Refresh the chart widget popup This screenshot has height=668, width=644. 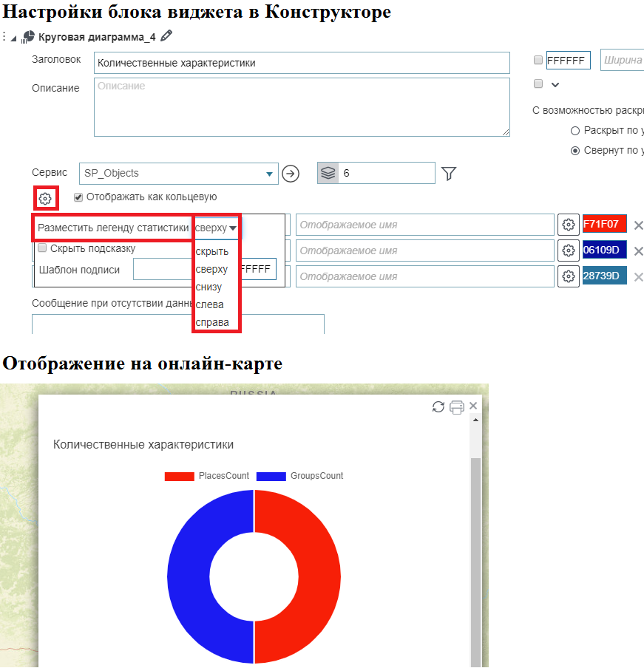click(x=438, y=407)
